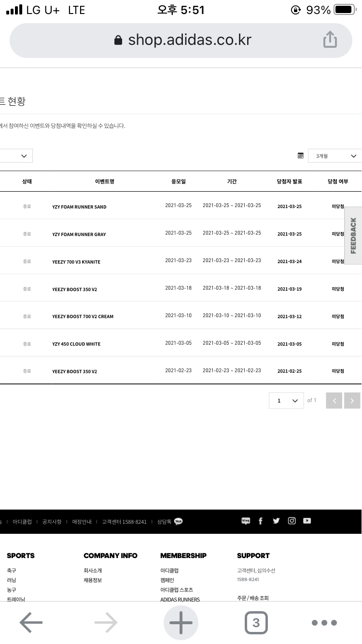This screenshot has height=644, width=362.
Task: Tap 고객센터 1588-8241 in footer bar
Action: coord(124,522)
